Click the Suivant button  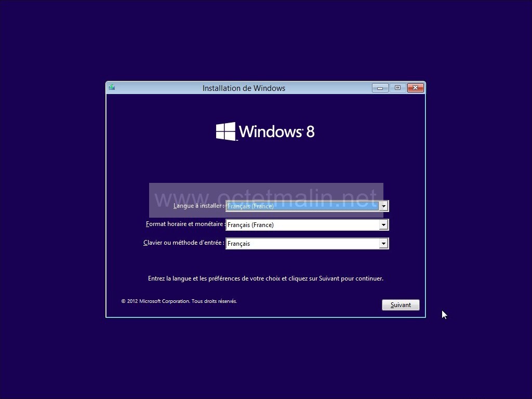[401, 304]
